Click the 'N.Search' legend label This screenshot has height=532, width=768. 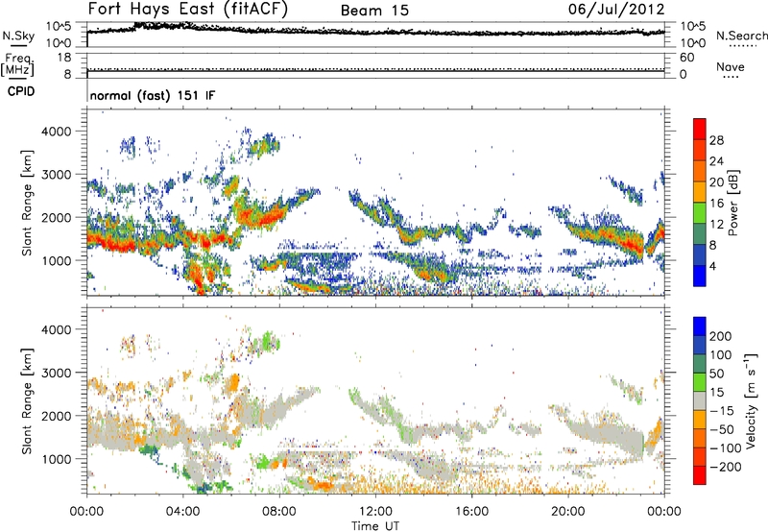(741, 36)
